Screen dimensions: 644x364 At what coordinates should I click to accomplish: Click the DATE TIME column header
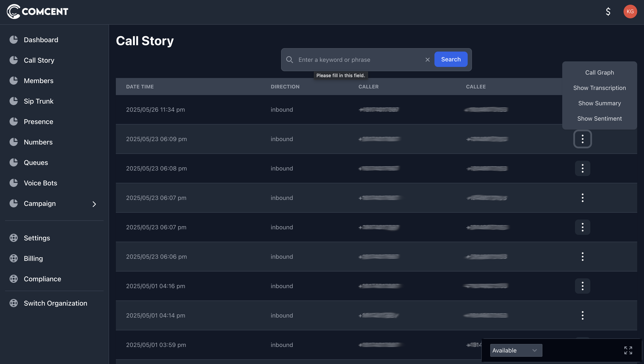[x=140, y=87]
